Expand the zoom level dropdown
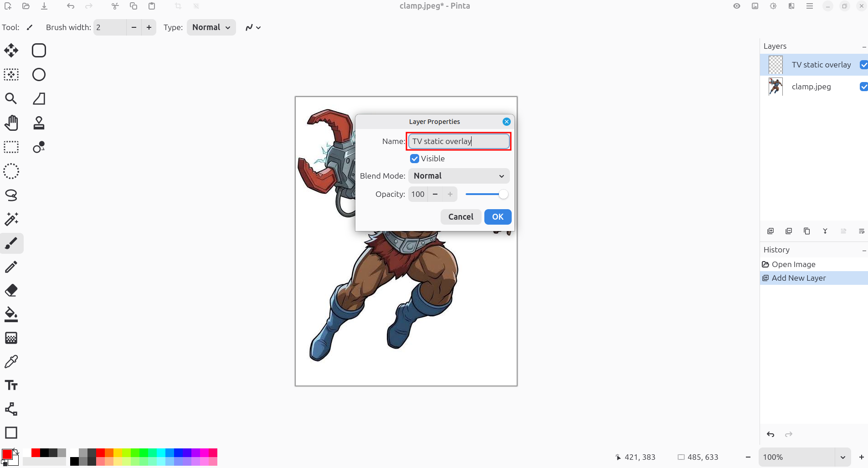 pyautogui.click(x=842, y=457)
